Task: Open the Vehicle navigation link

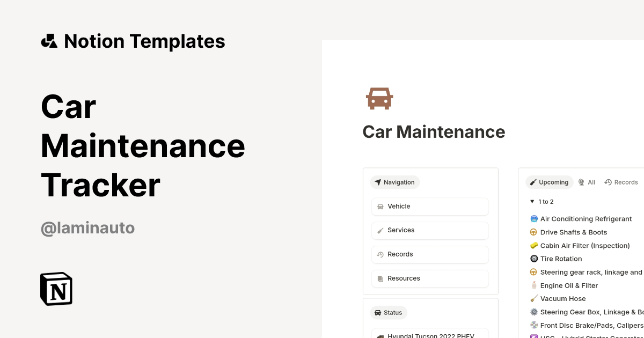Action: (430, 207)
